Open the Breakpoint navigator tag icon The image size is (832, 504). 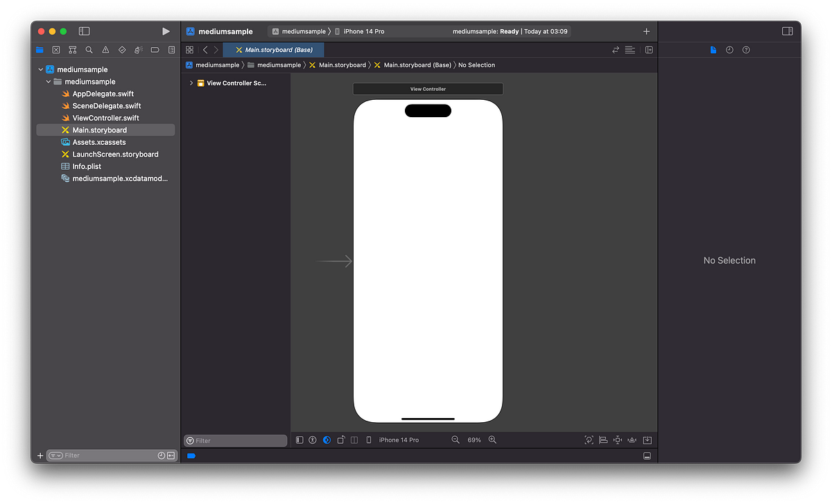pos(155,50)
